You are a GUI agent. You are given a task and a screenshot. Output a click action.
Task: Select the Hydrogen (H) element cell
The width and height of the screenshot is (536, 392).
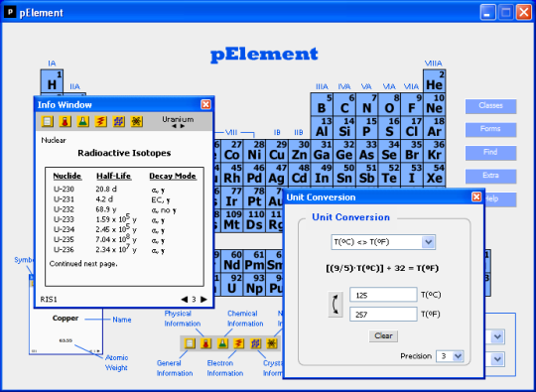click(x=52, y=81)
